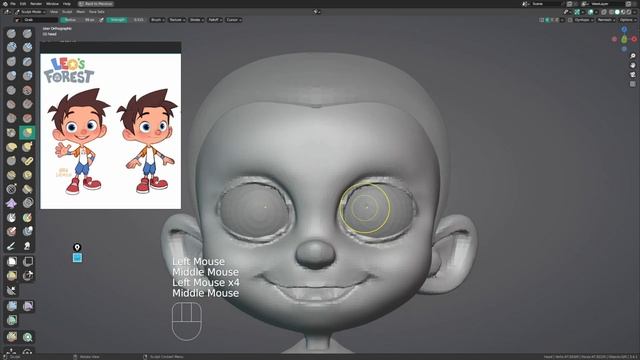
Task: Open the Face Sets header menu
Action: tap(97, 12)
